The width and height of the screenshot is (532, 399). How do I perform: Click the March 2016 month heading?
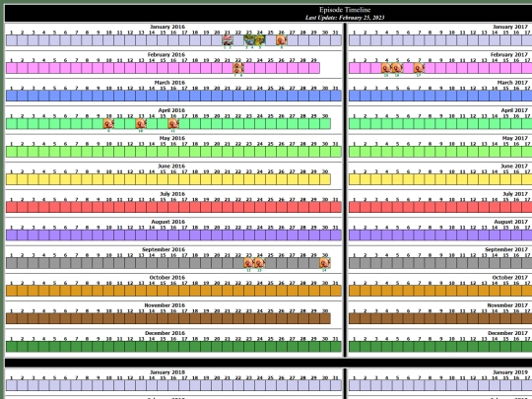(169, 83)
